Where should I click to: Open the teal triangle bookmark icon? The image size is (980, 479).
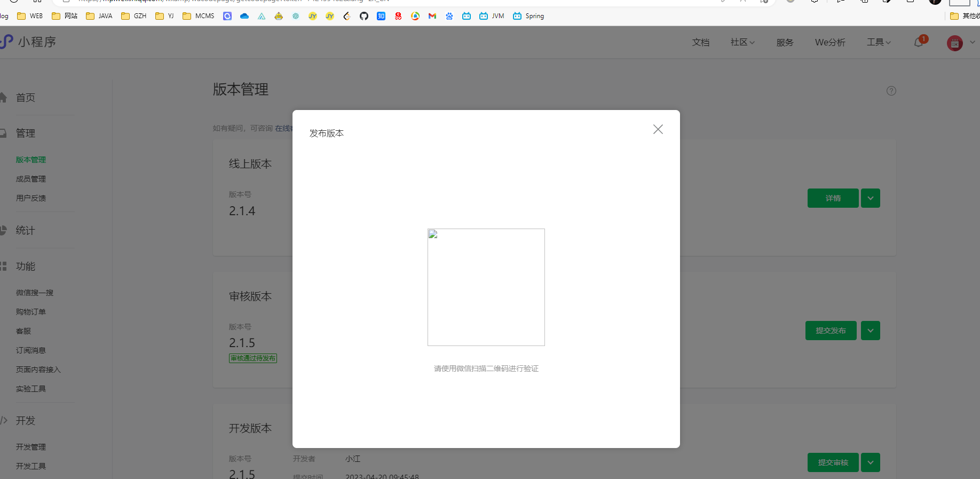262,16
